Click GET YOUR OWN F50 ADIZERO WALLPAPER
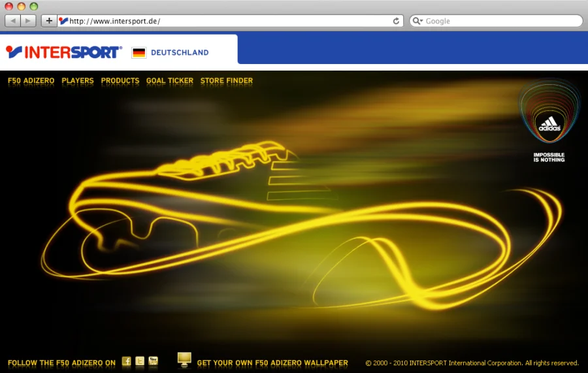588x373 pixels. pyautogui.click(x=272, y=363)
